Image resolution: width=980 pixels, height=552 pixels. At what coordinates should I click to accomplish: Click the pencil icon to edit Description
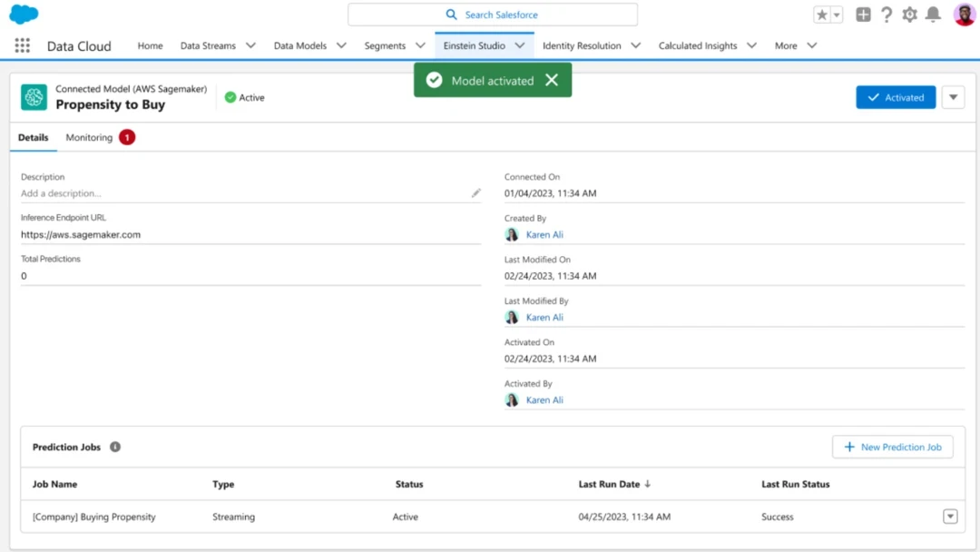475,193
